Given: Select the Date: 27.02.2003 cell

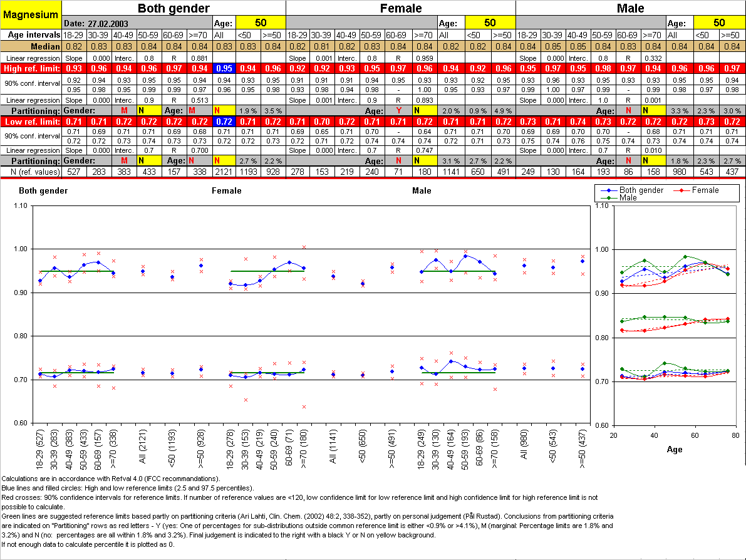Looking at the screenshot, I should pos(138,23).
